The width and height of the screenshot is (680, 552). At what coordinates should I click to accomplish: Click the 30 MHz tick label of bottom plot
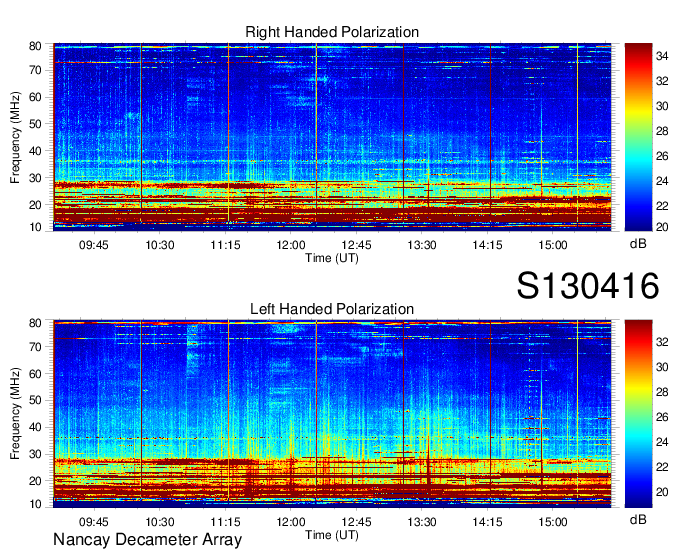(35, 454)
